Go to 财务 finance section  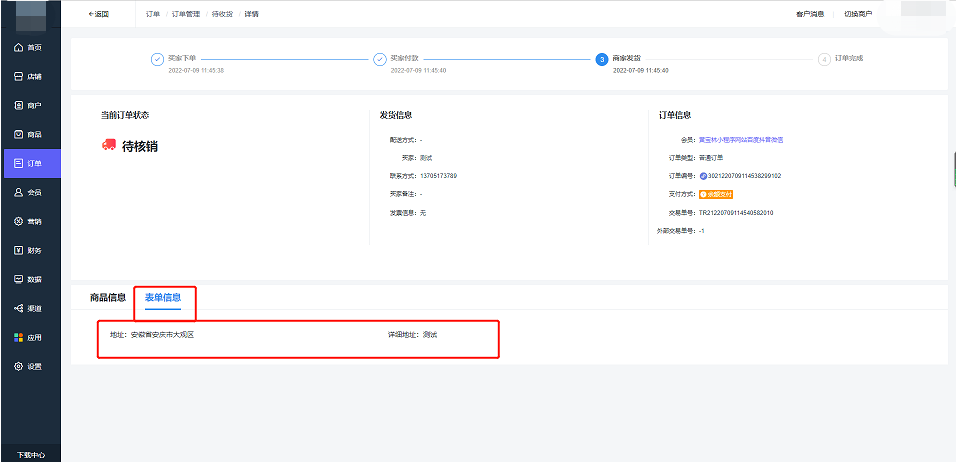tap(29, 250)
